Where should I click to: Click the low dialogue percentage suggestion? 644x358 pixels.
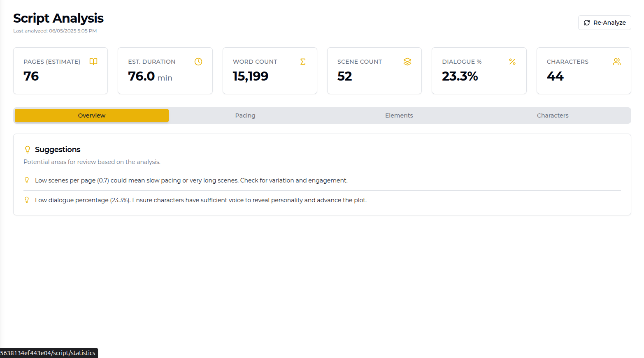pyautogui.click(x=201, y=200)
